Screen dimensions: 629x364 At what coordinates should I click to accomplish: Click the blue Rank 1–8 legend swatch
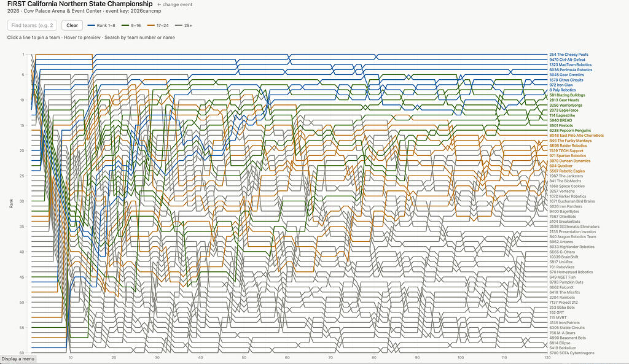pyautogui.click(x=92, y=25)
